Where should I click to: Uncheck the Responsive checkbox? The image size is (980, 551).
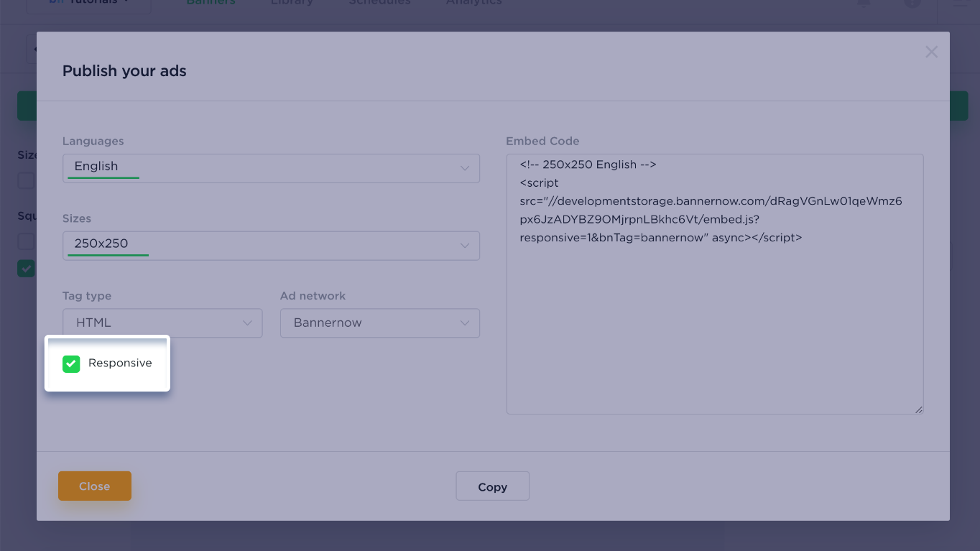pos(71,364)
